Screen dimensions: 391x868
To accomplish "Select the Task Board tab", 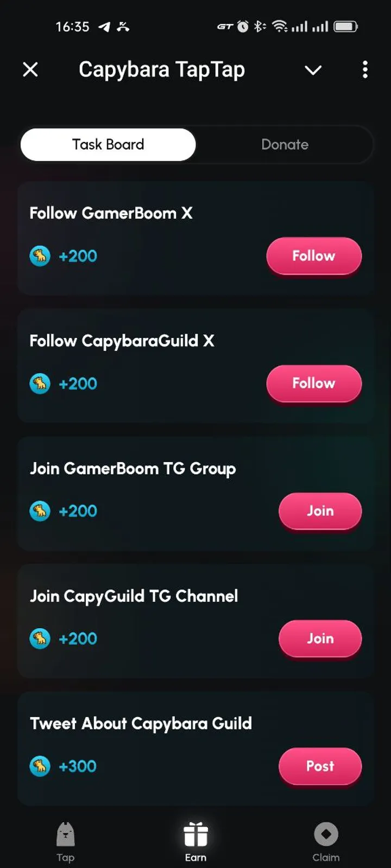I will (x=108, y=144).
